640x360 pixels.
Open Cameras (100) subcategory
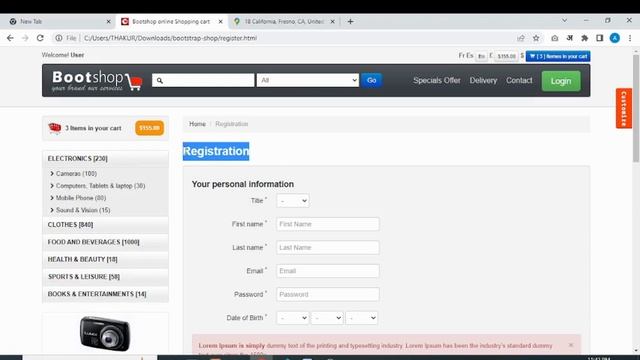[x=76, y=173]
